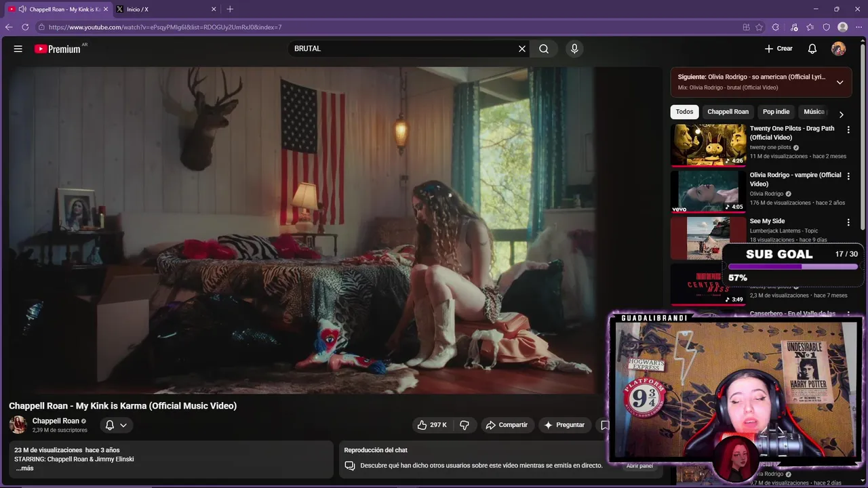Open options for See My Side video

(848, 222)
